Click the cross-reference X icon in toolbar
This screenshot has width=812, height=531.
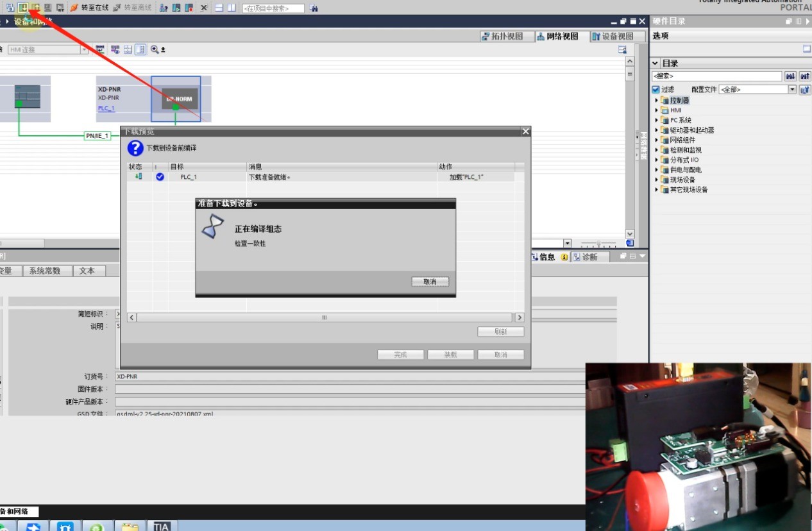click(203, 8)
